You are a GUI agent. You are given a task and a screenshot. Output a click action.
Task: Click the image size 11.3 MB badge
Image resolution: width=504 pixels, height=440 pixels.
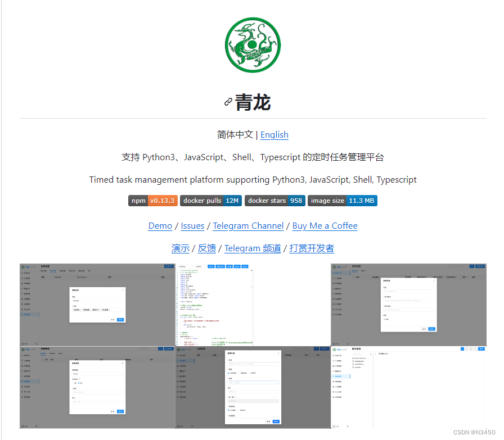coord(343,201)
